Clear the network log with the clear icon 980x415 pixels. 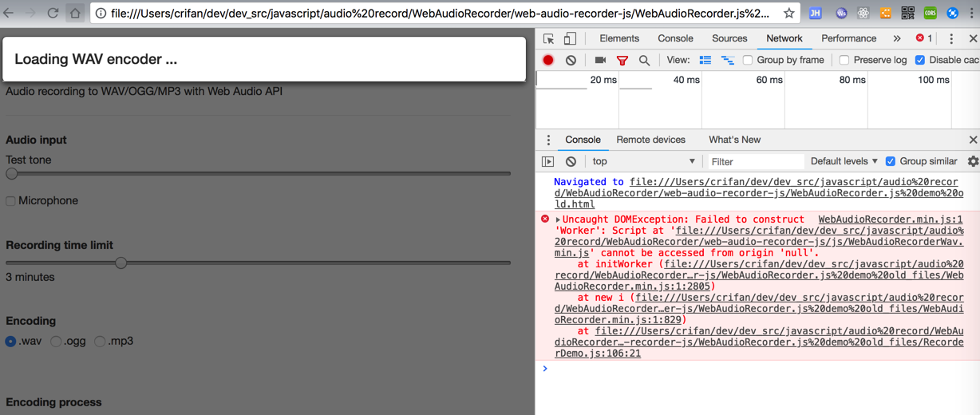click(x=571, y=61)
